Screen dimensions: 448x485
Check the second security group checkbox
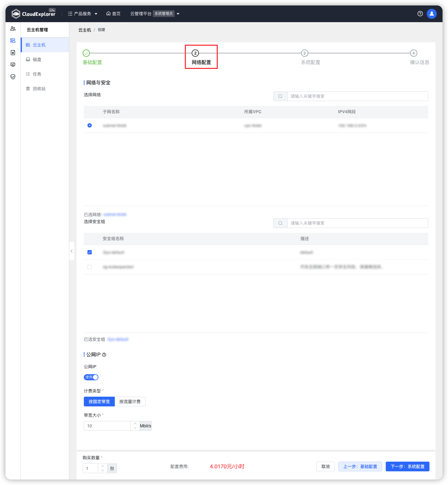pos(89,267)
